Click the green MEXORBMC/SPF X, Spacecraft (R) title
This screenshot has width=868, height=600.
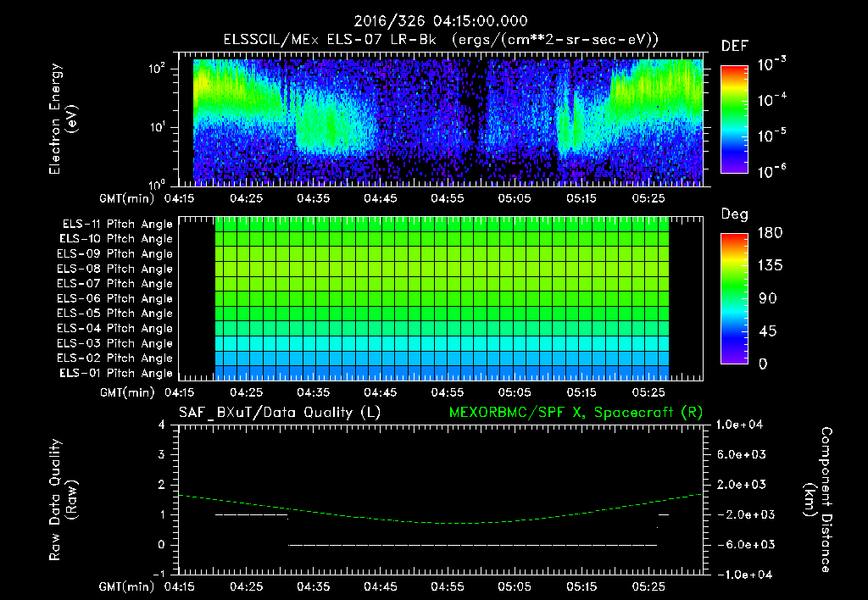576,413
